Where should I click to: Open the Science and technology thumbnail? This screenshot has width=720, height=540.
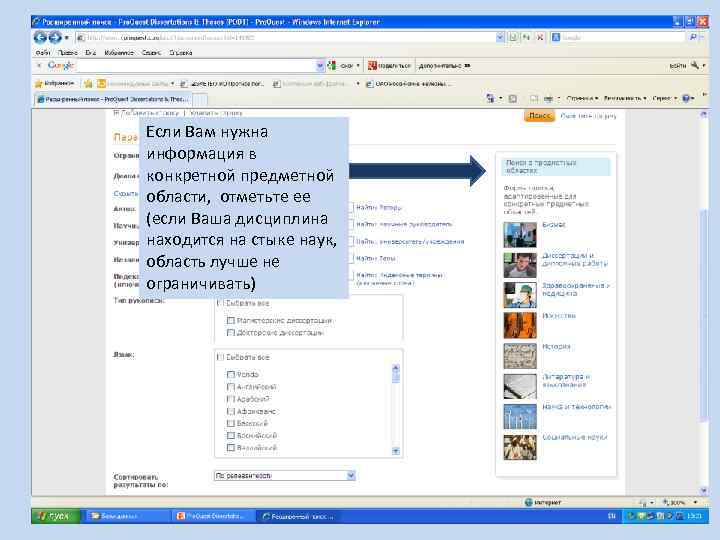[520, 416]
